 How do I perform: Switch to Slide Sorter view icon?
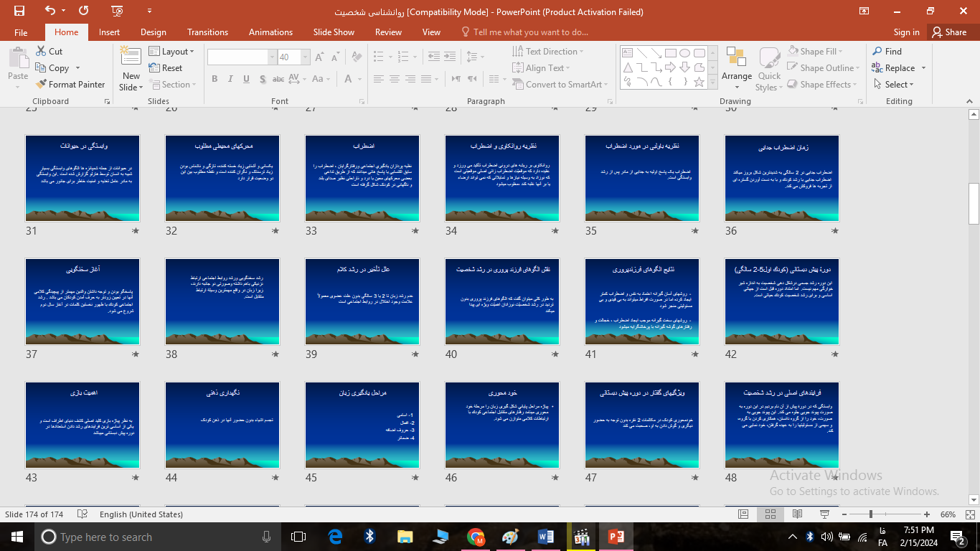click(x=770, y=514)
